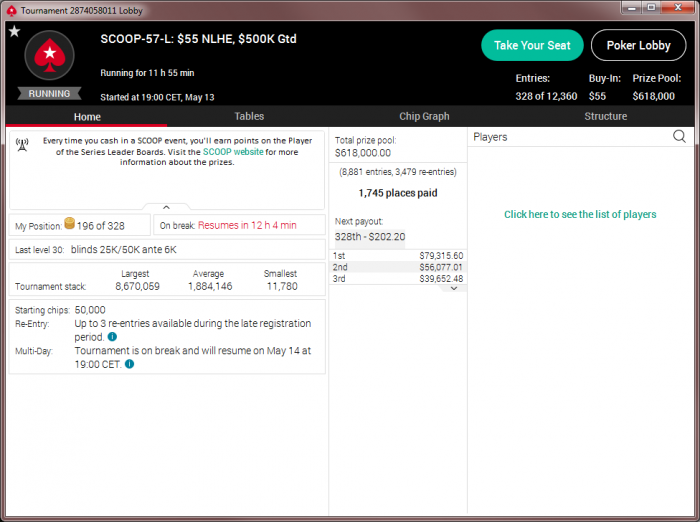Switch to the Tables tab

pos(249,116)
